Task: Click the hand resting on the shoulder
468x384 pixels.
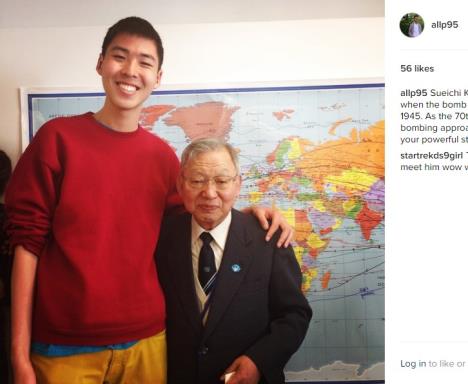Action: 272,227
